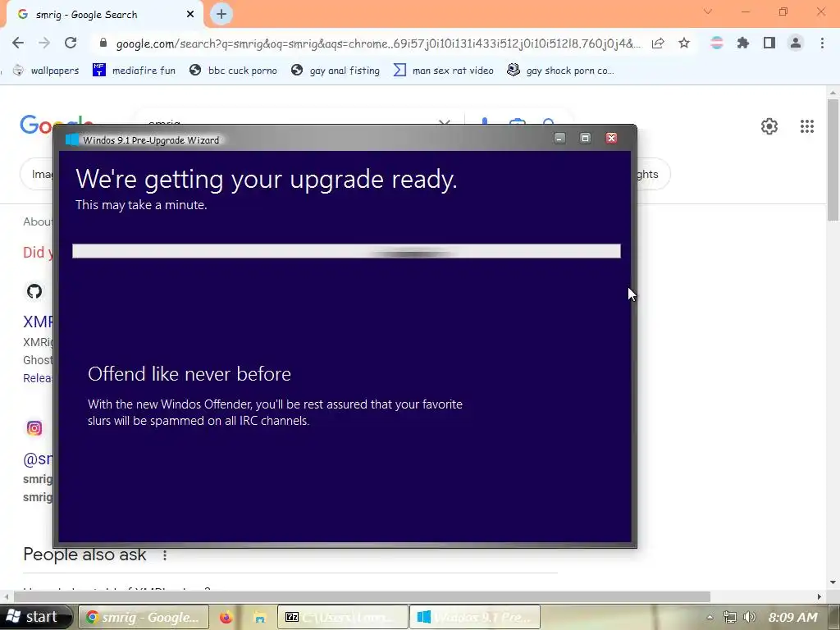Click the scroll-right arrow of horizontal scrollbar
Viewport: 840px width, 630px height.
[x=819, y=597]
